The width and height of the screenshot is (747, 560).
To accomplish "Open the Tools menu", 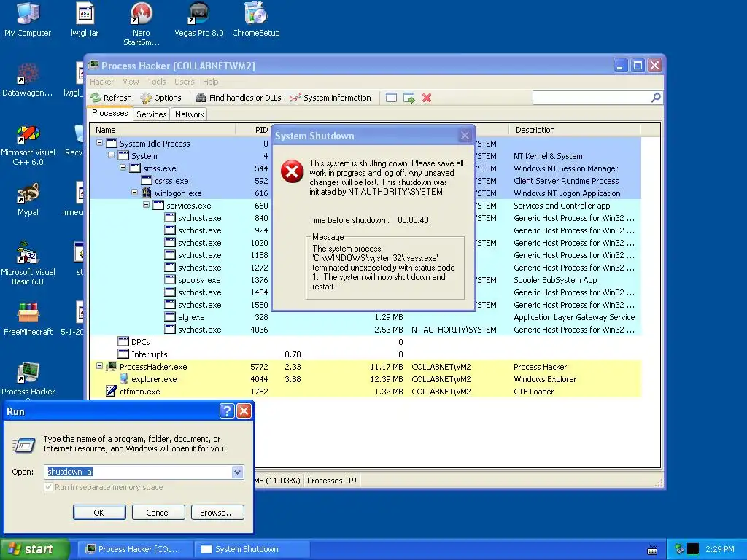I will tap(157, 82).
